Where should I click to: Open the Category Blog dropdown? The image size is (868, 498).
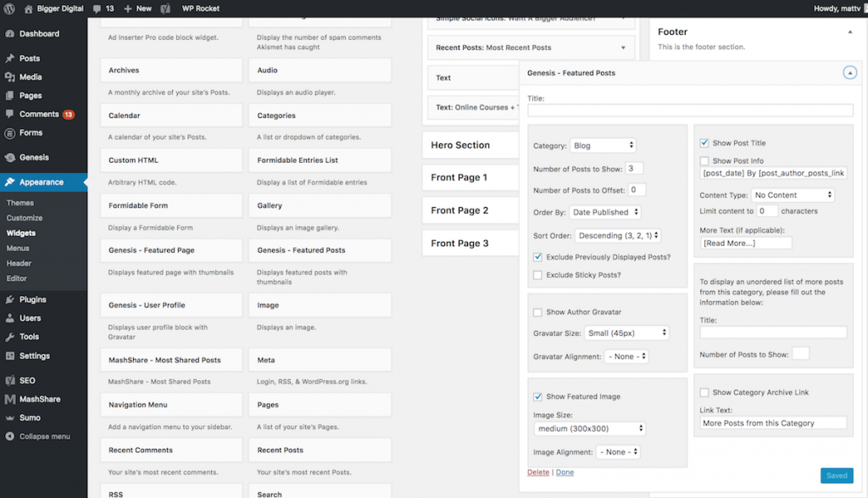[x=603, y=145]
